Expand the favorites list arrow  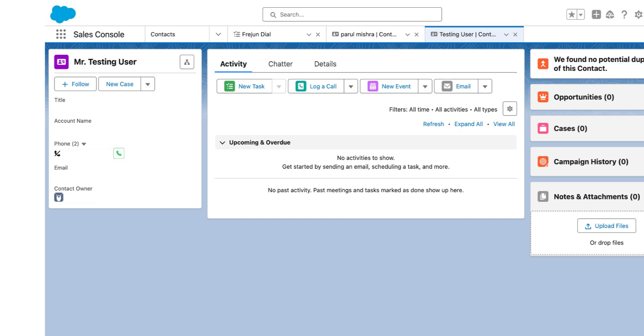pyautogui.click(x=580, y=15)
